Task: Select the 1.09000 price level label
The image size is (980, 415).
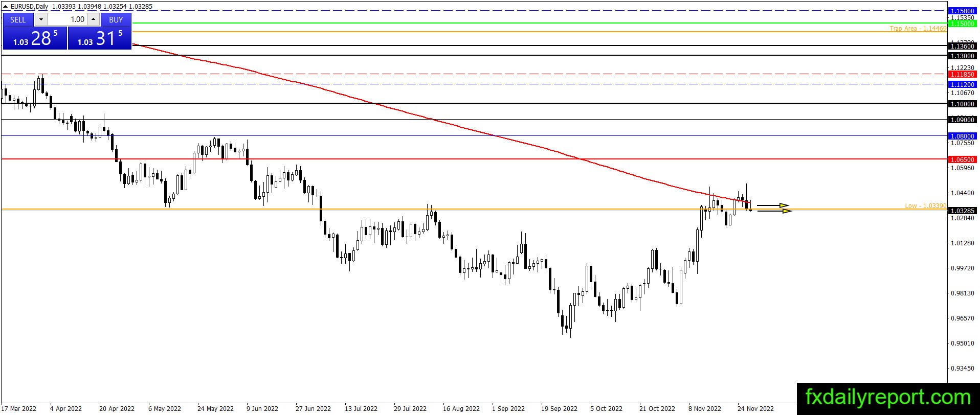Action: (x=962, y=120)
